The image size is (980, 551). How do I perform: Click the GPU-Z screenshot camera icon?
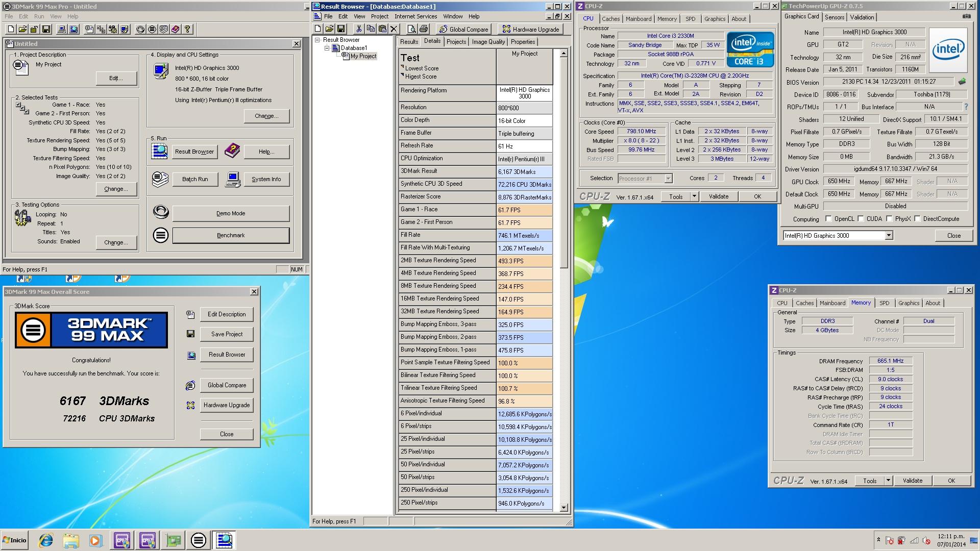click(x=967, y=16)
